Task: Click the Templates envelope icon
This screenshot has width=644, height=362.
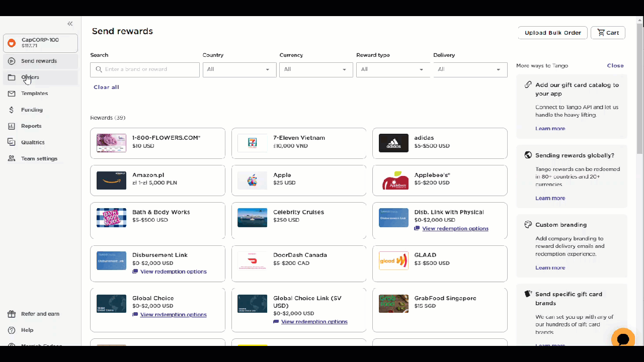Action: (x=12, y=94)
